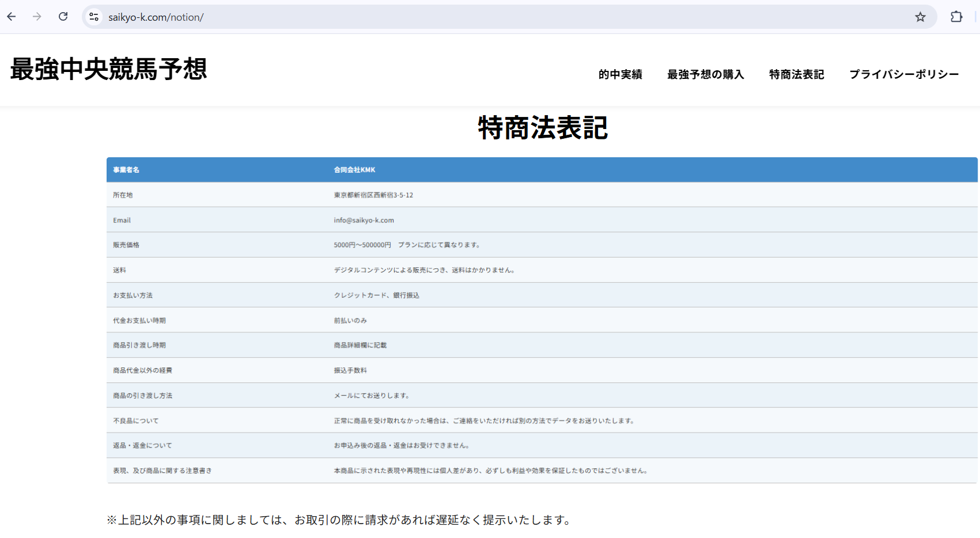Click the 事業者名 table header
Viewport: 980px width, 538px height.
tap(126, 170)
